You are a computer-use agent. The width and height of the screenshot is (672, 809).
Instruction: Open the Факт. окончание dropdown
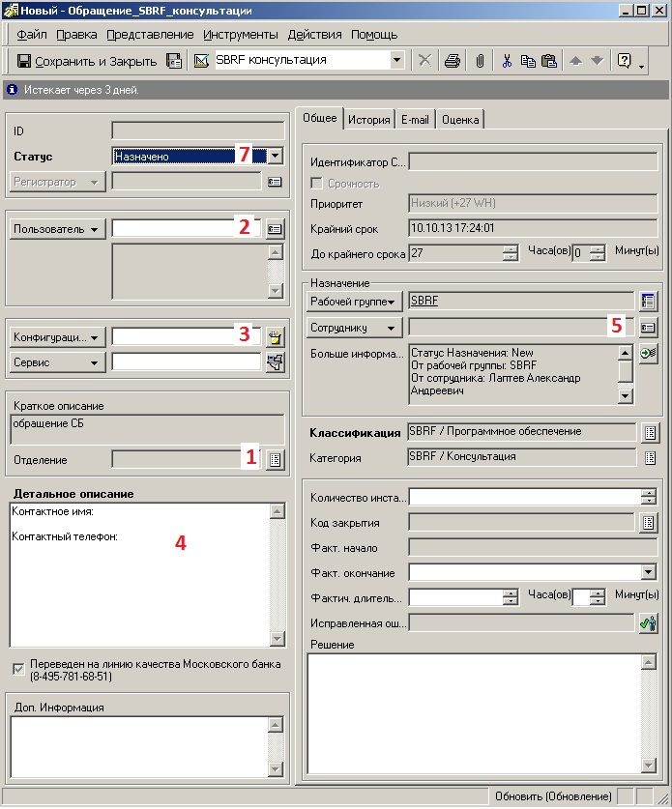pyautogui.click(x=648, y=571)
